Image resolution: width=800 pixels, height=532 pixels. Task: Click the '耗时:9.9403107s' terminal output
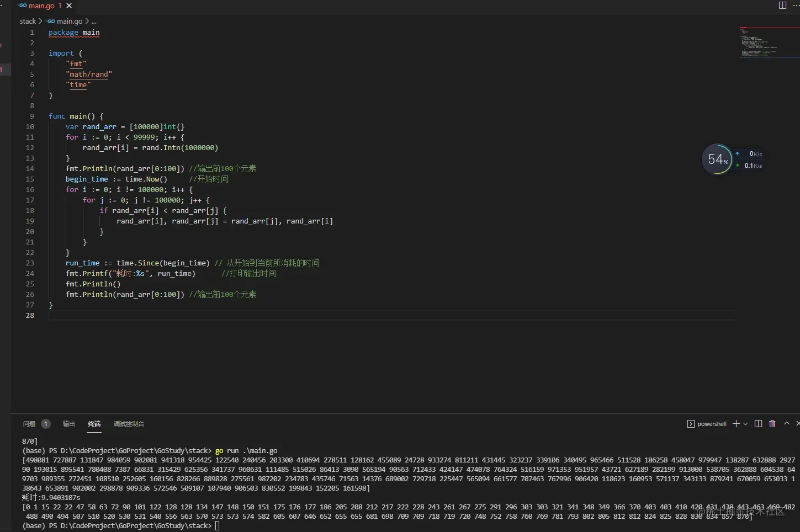click(51, 498)
